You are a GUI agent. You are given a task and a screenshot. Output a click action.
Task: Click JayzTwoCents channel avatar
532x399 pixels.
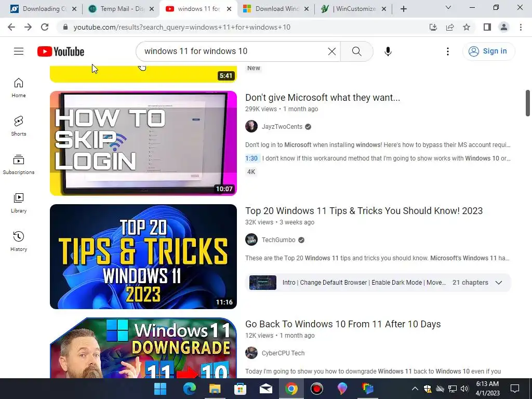(x=251, y=126)
